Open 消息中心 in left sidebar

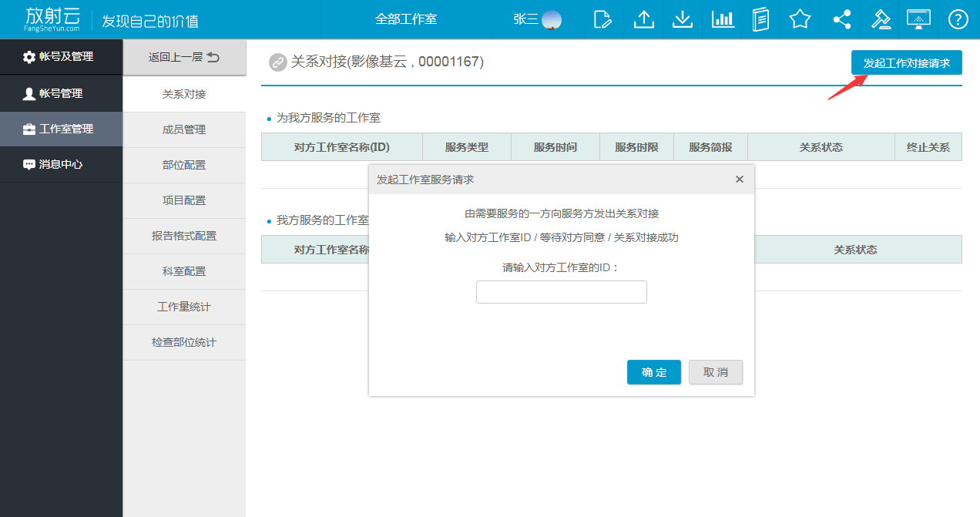point(61,164)
